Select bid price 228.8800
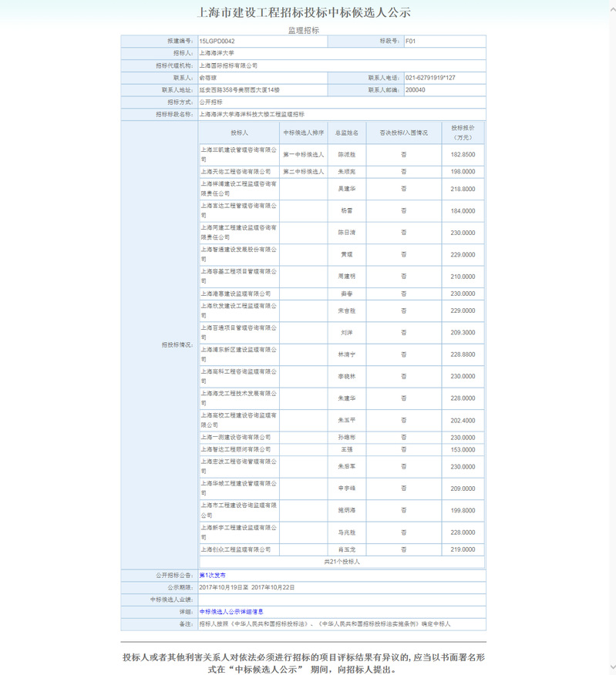 pyautogui.click(x=463, y=354)
